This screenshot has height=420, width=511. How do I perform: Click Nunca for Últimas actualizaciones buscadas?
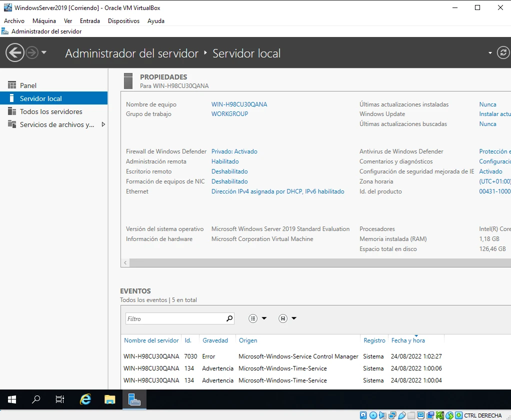[x=487, y=124]
